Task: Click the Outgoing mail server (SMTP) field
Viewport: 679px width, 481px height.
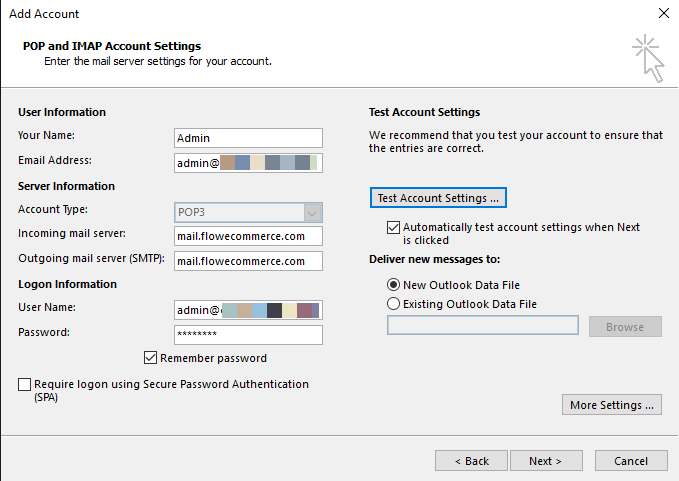Action: pyautogui.click(x=248, y=261)
